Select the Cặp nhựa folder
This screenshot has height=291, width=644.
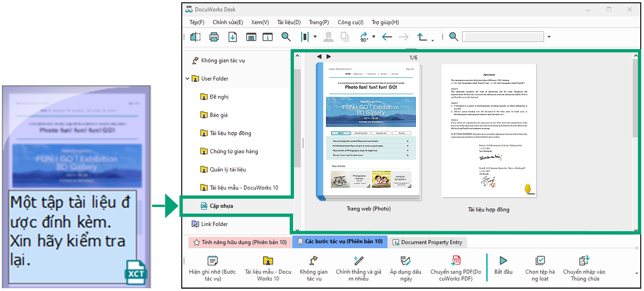tap(221, 206)
